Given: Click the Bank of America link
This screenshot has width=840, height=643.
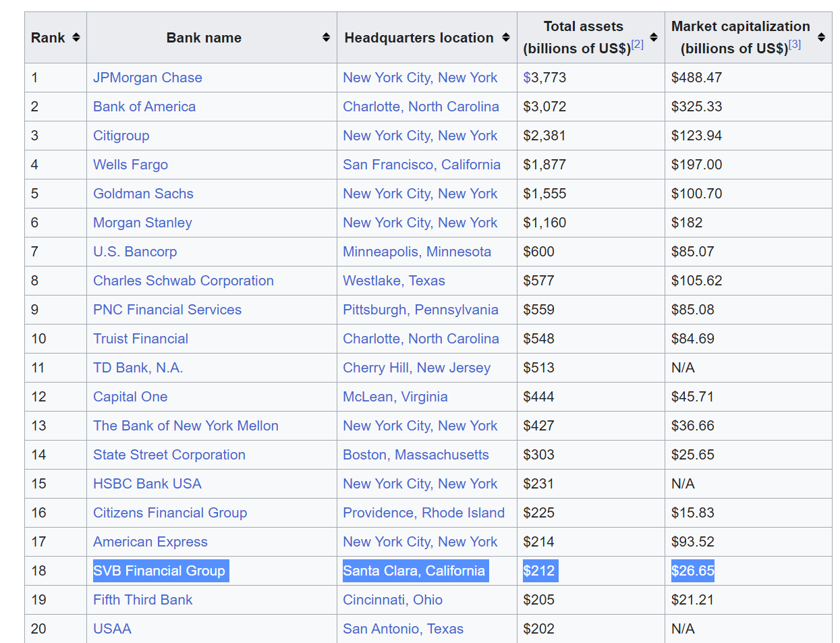Looking at the screenshot, I should click(144, 107).
